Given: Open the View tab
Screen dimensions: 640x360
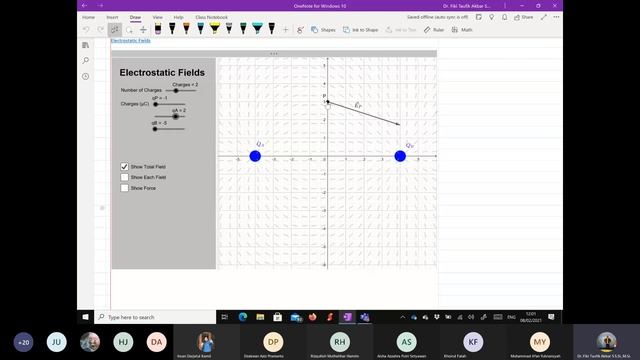Looking at the screenshot, I should pos(158,17).
